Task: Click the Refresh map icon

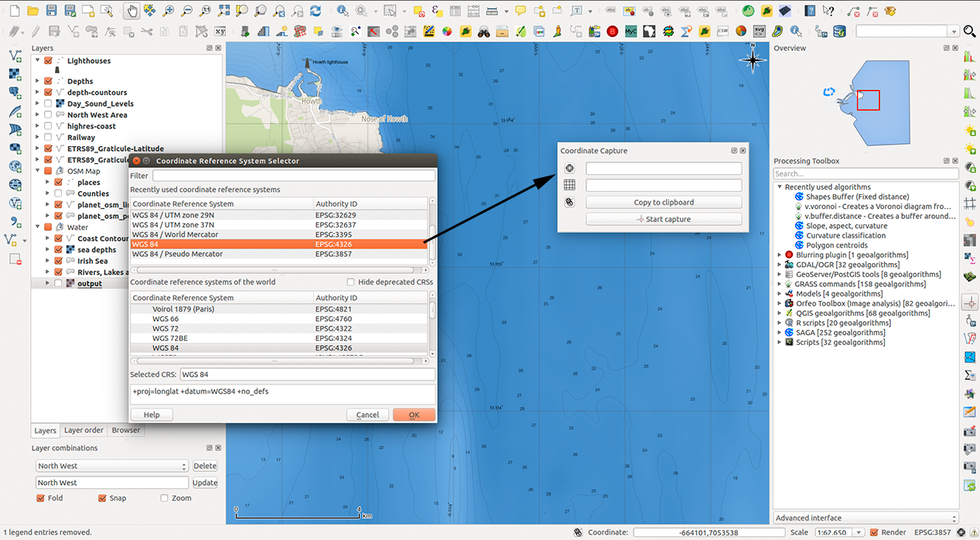Action: pos(316,11)
